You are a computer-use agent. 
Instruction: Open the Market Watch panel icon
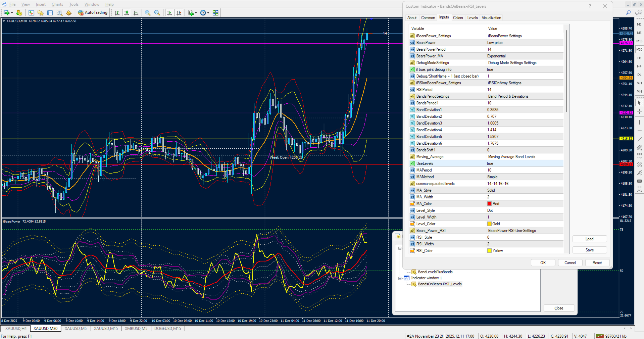tap(31, 13)
